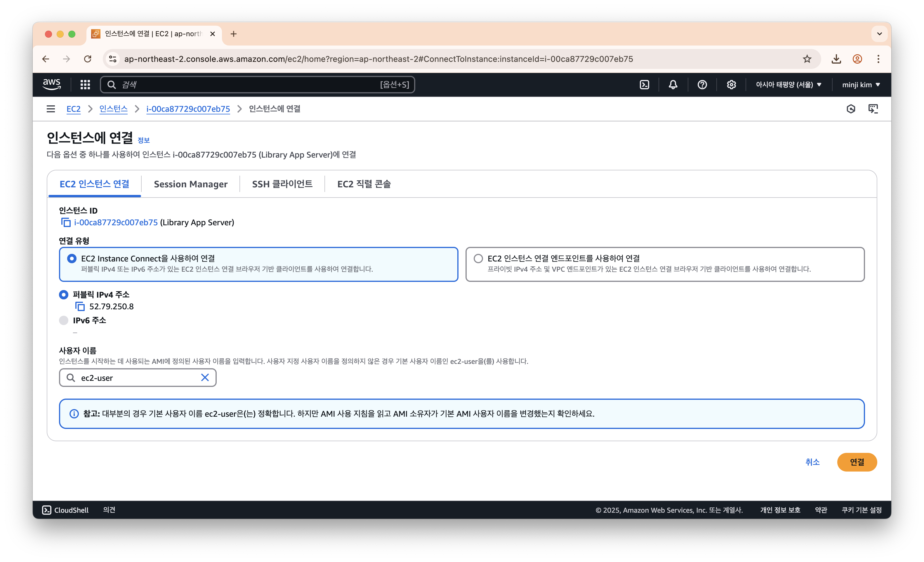Viewport: 924px width, 562px height.
Task: Click the browser address bar URL
Action: (x=378, y=59)
